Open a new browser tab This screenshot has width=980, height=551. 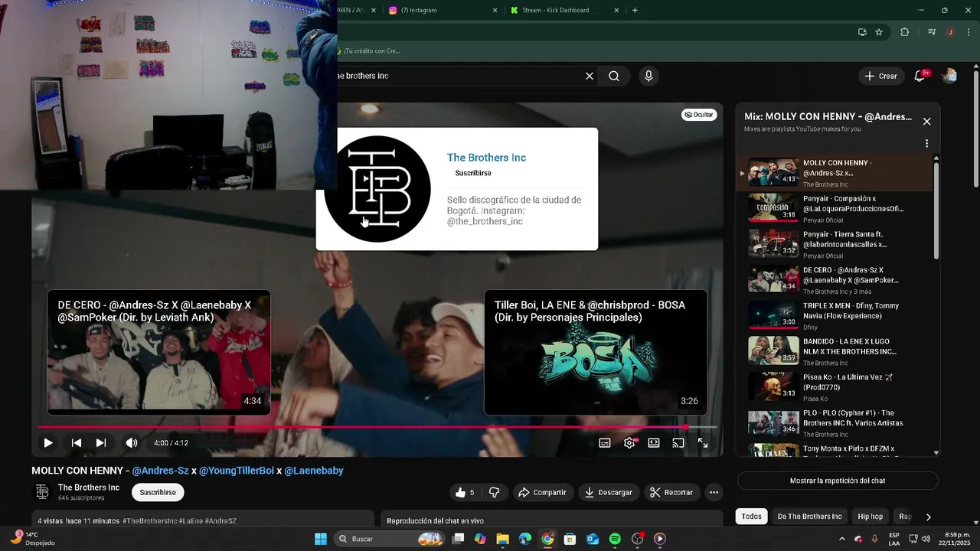click(x=635, y=10)
